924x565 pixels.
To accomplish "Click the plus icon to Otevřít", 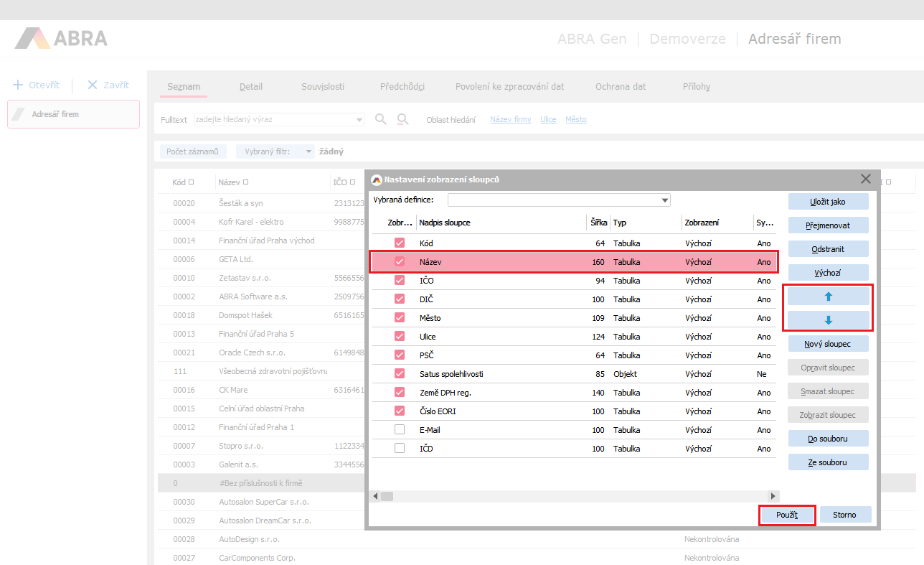I will tap(18, 85).
